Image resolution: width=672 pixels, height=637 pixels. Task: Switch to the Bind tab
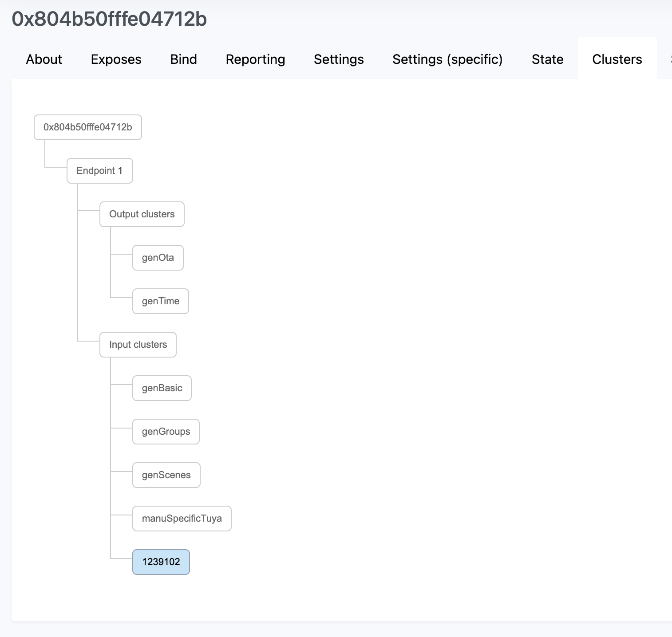[x=183, y=59]
